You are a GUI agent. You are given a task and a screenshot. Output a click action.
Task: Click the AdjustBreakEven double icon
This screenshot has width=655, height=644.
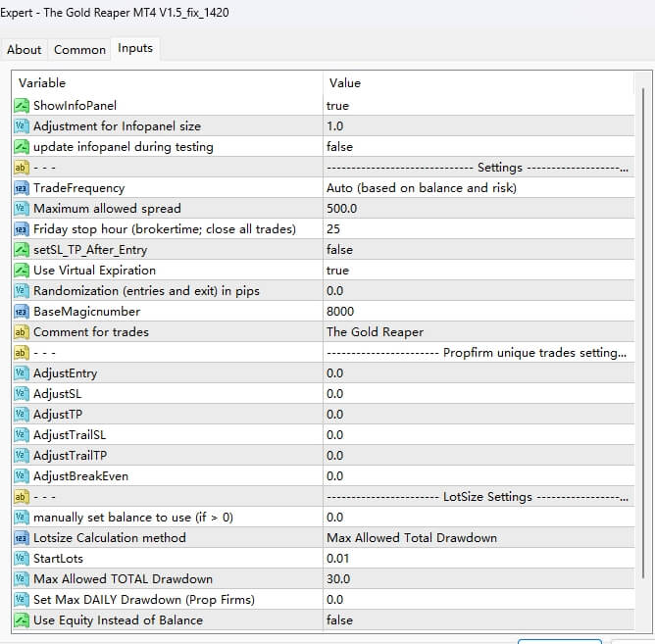click(22, 476)
